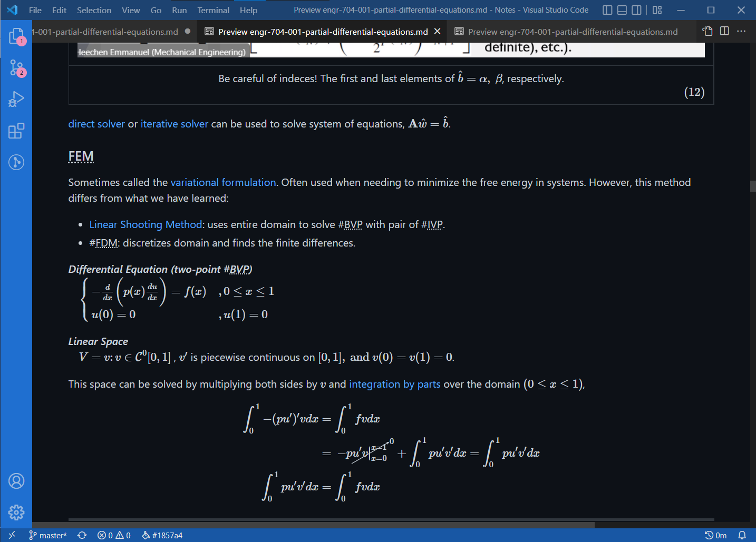Click the FEM heading
Image resolution: width=756 pixels, height=542 pixels.
pyautogui.click(x=81, y=156)
